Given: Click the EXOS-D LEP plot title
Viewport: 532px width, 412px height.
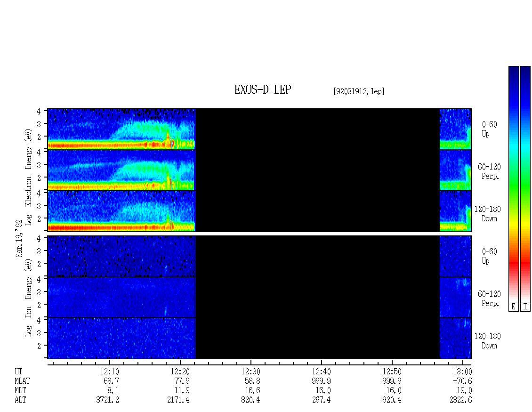Looking at the screenshot, I should pyautogui.click(x=263, y=89).
